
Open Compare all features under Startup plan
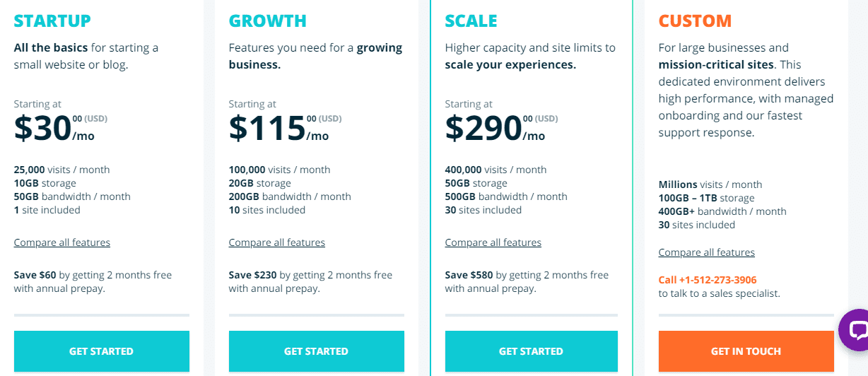62,242
